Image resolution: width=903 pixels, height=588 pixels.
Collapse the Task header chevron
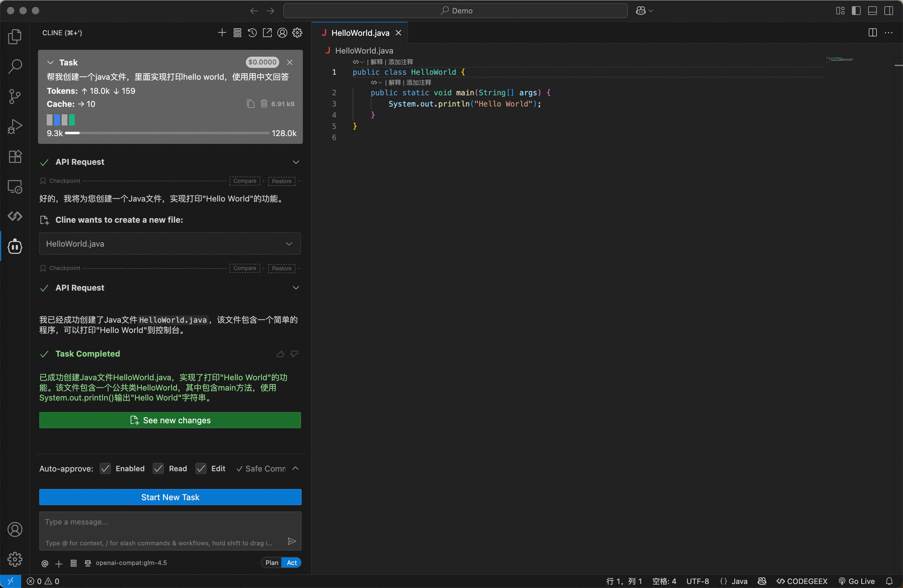50,63
